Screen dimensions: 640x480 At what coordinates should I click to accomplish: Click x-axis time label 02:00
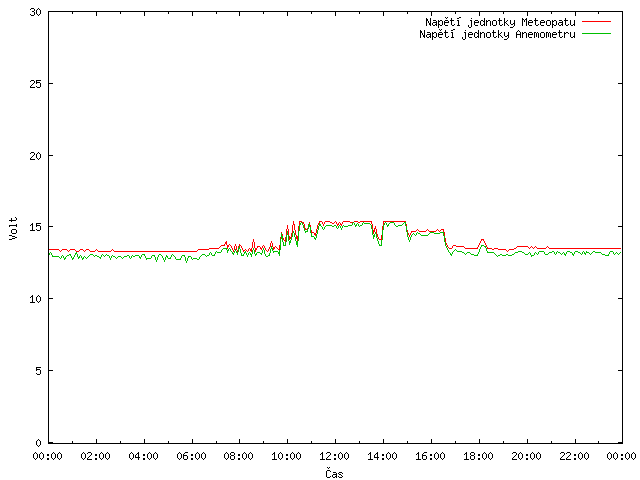pos(96,456)
